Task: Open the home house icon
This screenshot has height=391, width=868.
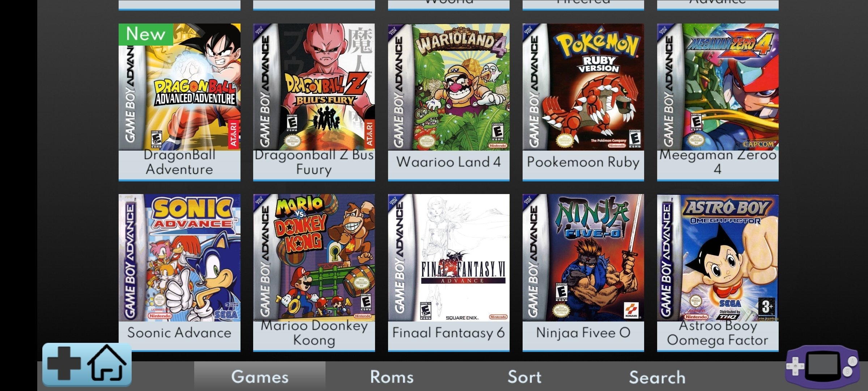Action: (107, 363)
